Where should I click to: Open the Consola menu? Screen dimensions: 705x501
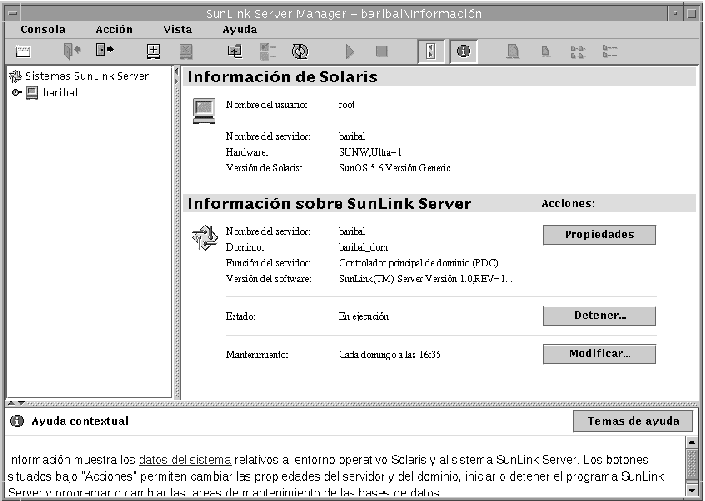click(43, 30)
